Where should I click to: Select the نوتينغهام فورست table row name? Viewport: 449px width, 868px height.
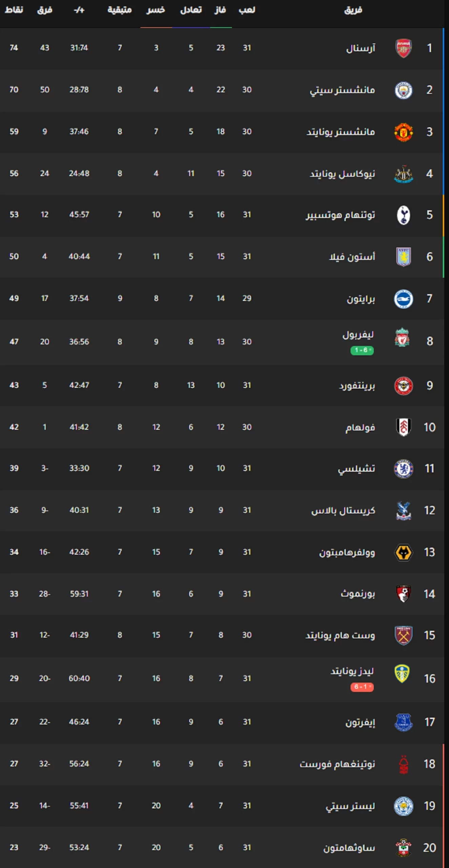(x=337, y=764)
